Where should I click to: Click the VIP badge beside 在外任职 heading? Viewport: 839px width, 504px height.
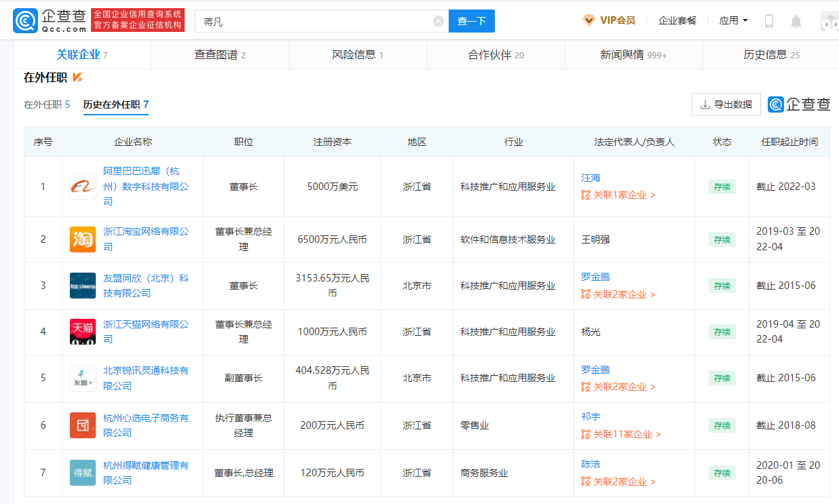(77, 78)
